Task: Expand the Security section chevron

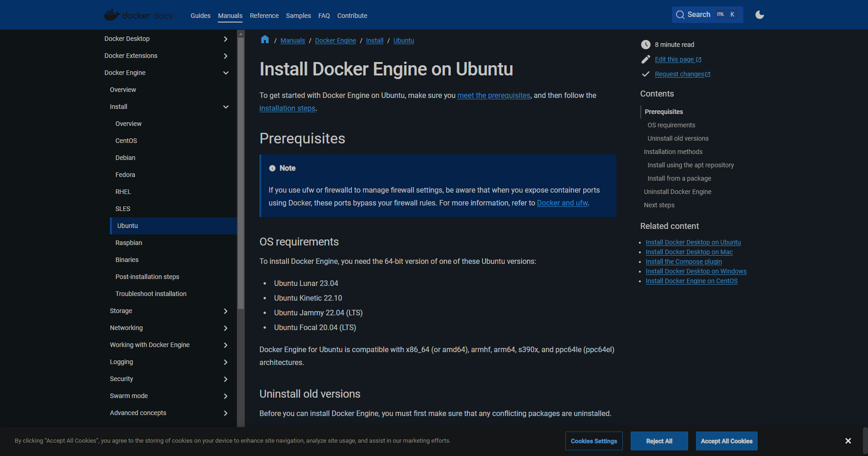Action: pos(225,379)
